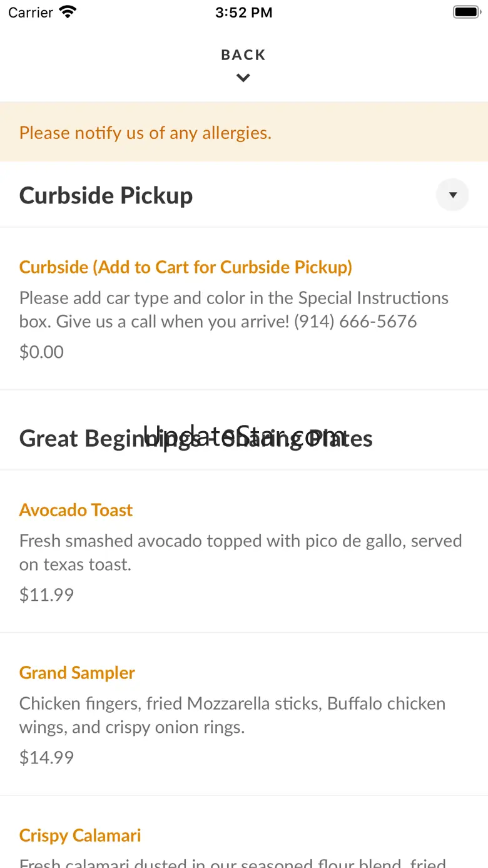
Task: Tap the 3:52 PM clock
Action: 243,13
